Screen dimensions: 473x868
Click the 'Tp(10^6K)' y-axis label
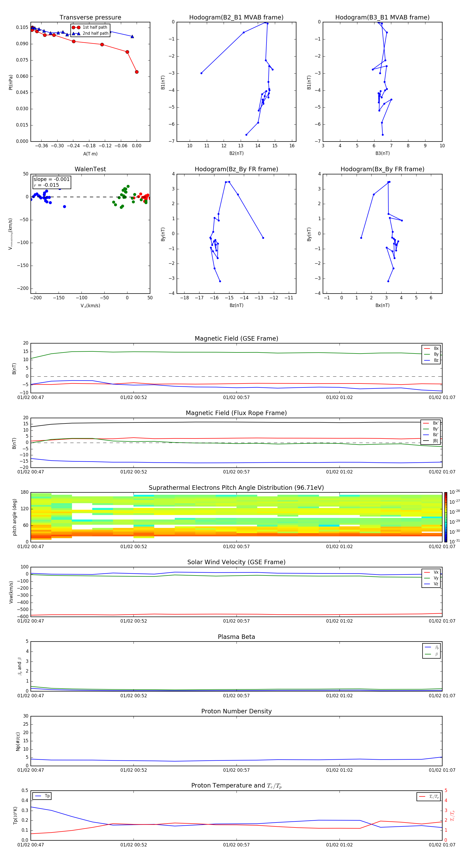click(x=15, y=815)
